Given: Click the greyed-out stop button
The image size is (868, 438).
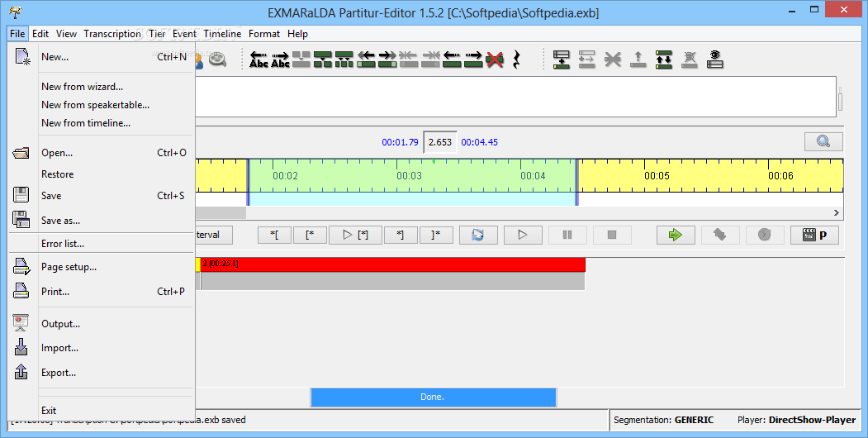Looking at the screenshot, I should (x=612, y=235).
